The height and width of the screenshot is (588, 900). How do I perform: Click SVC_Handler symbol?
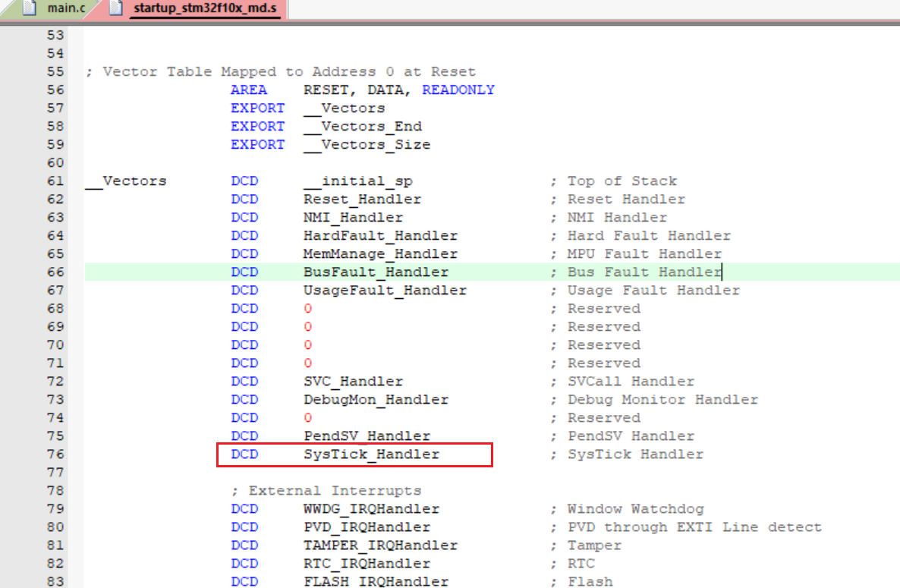pyautogui.click(x=353, y=382)
